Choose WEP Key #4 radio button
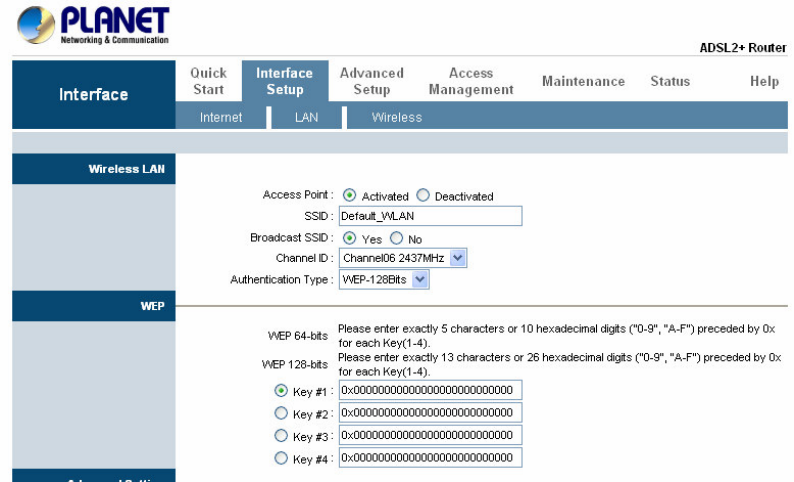Viewport: 794px width, 482px height. 281,459
